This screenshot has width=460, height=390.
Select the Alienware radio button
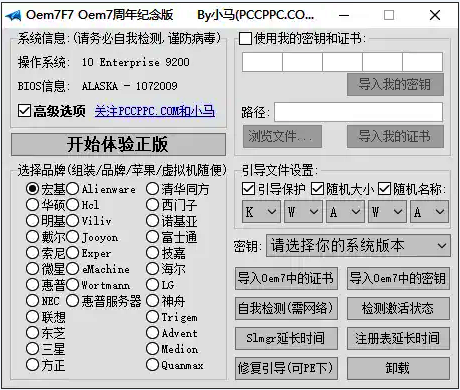pyautogui.click(x=72, y=189)
